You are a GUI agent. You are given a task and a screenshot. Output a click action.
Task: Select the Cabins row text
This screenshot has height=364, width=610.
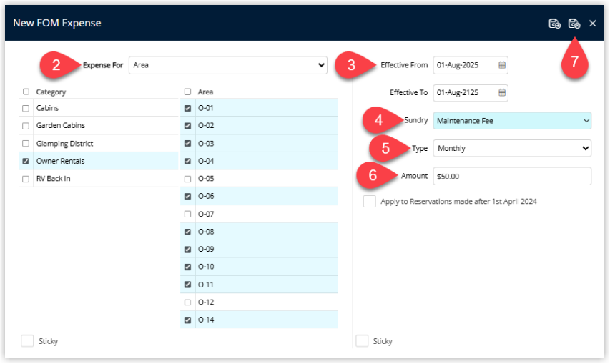tap(47, 108)
